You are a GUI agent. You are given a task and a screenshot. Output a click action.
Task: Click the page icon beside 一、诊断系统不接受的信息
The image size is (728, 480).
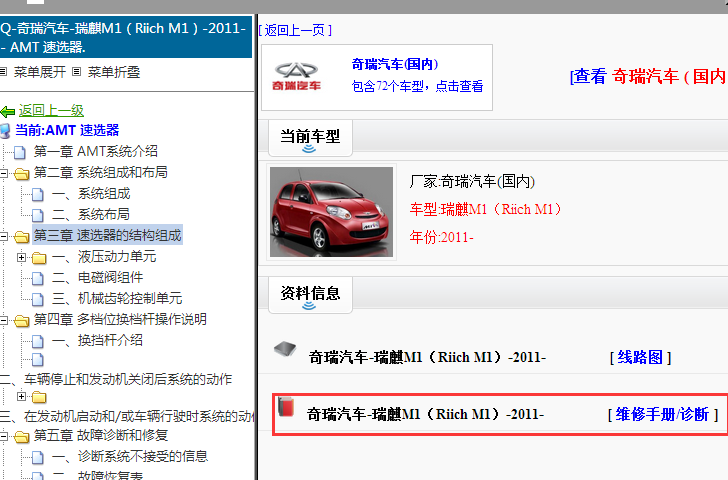point(38,457)
